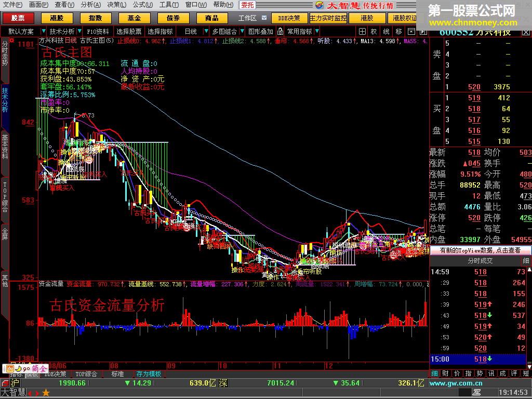
Task: Open the 决策(L) menu
Action: click(117, 5)
